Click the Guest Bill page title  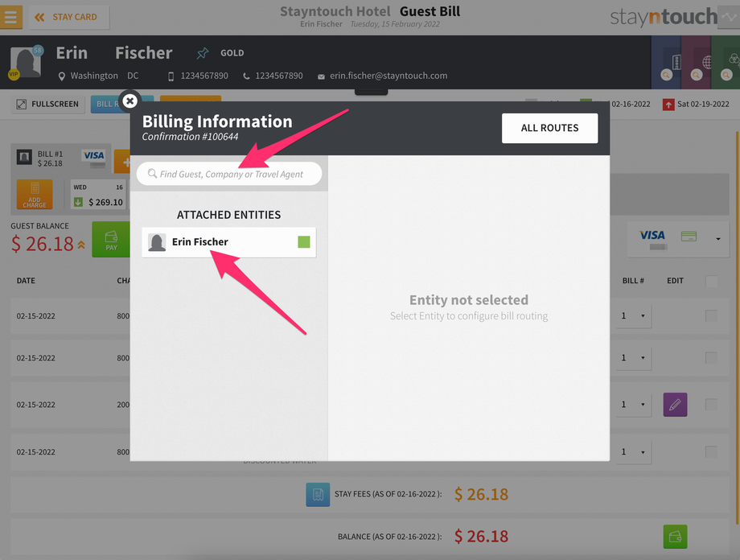tap(430, 11)
